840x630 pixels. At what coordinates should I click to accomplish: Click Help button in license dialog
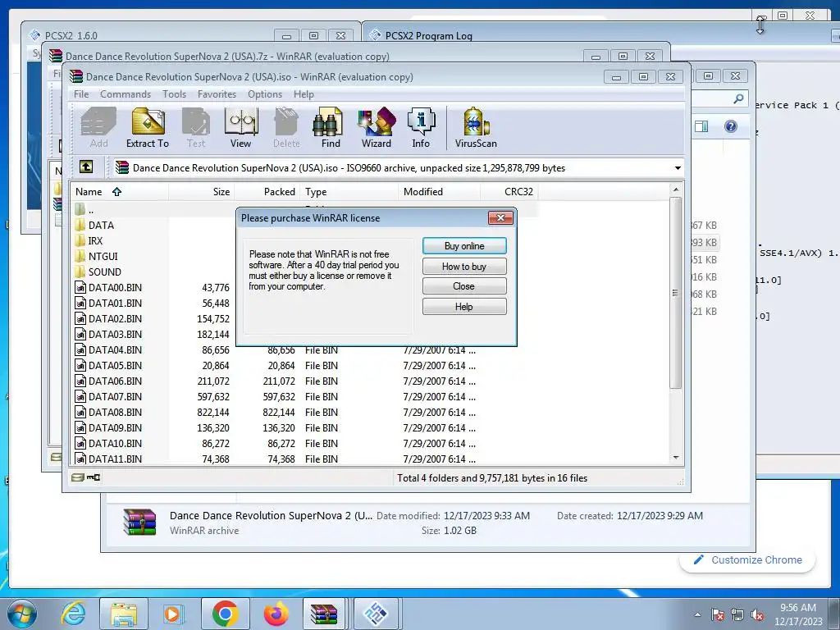pos(464,307)
